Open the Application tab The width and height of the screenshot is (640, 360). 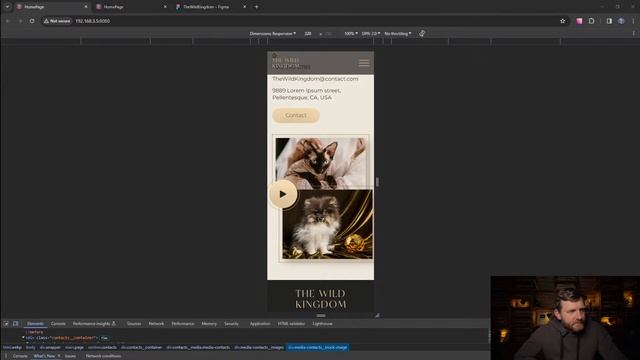pyautogui.click(x=260, y=324)
